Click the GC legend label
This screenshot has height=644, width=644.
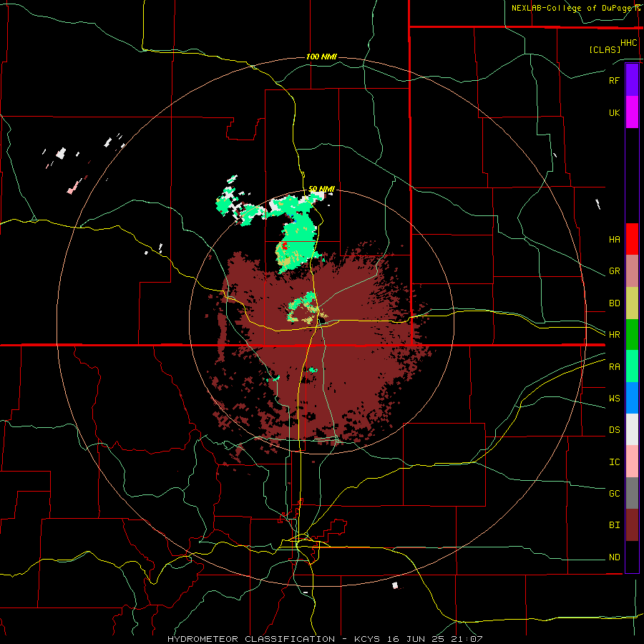click(614, 494)
